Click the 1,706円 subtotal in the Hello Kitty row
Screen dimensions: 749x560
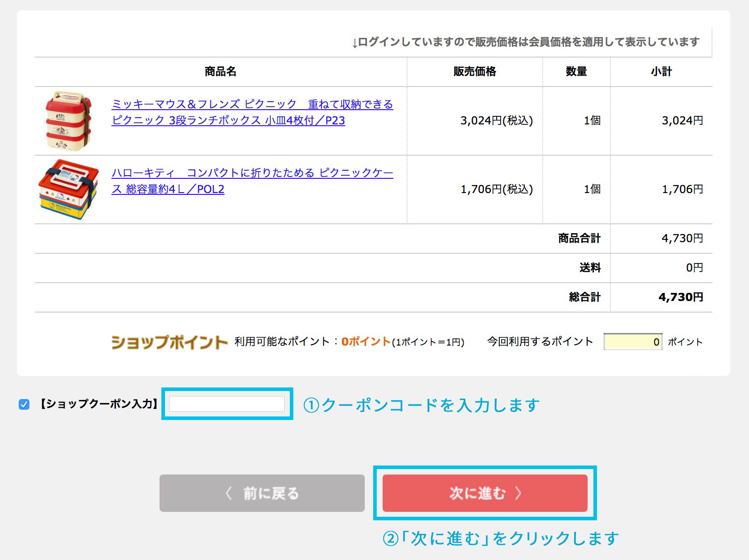[x=682, y=189]
